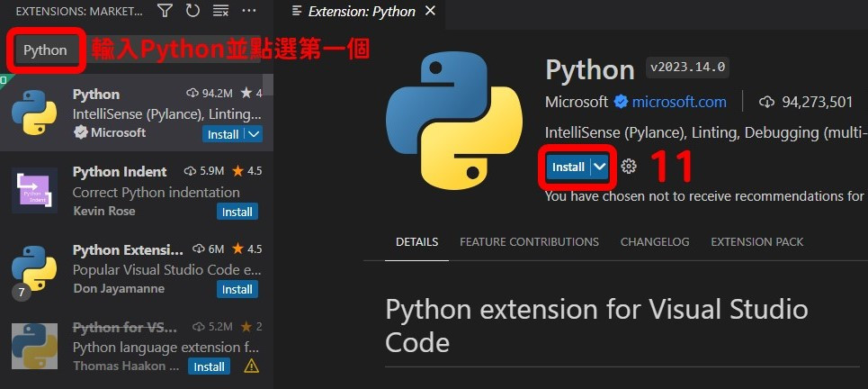
Task: Switch to the EXTENSION PACK tab
Action: [756, 242]
